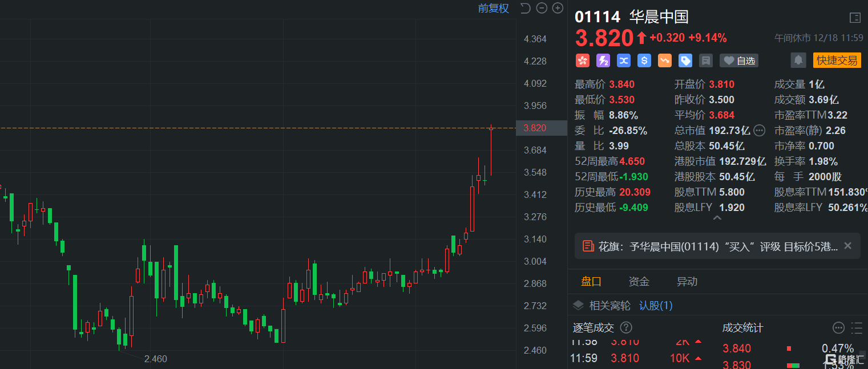Click the blue shuffle arrows icon
The height and width of the screenshot is (369, 868).
[623, 60]
